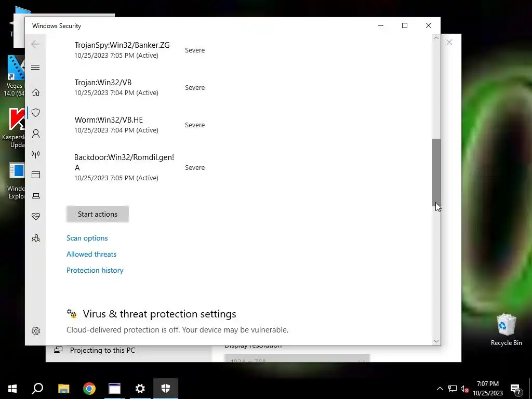Screen dimensions: 532x399
Task: Open network status tray icon
Action: (453, 389)
